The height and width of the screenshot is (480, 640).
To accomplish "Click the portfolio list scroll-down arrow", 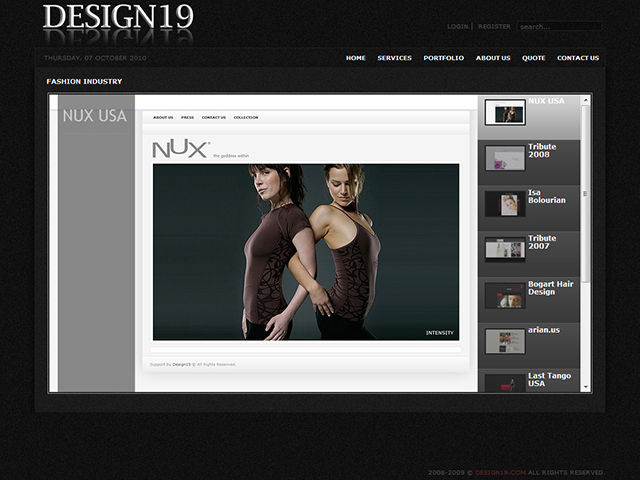I will point(585,387).
